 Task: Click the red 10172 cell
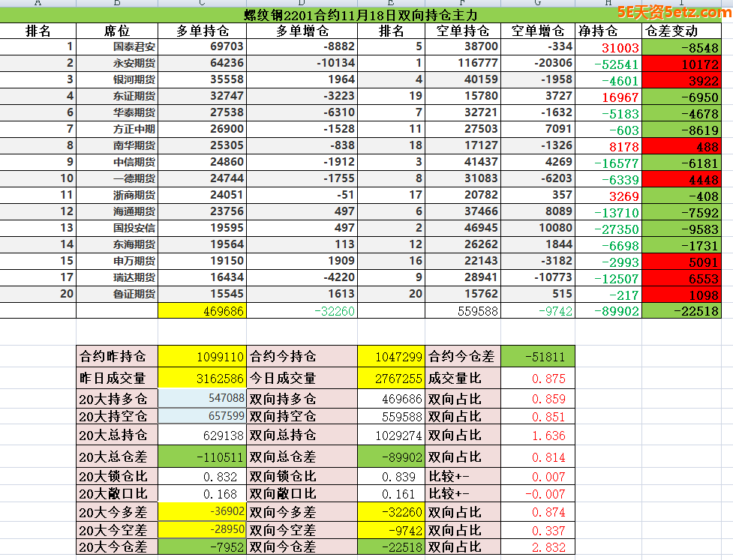click(681, 64)
